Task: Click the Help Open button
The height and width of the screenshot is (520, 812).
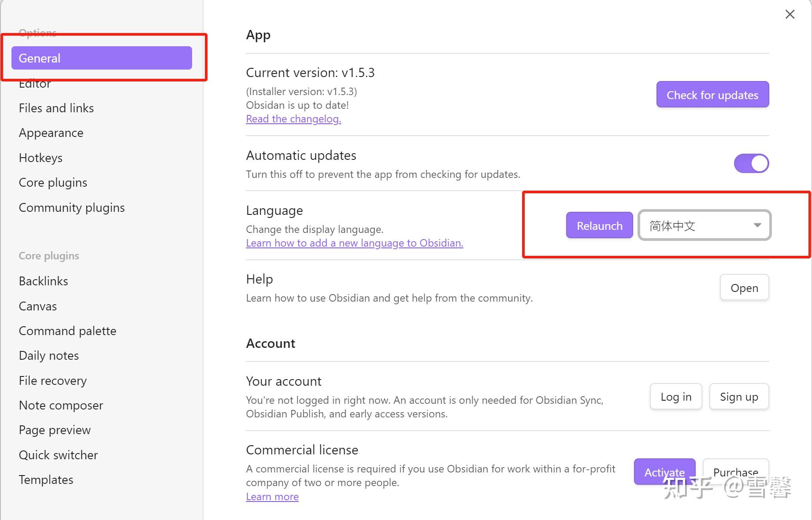Action: (x=744, y=288)
